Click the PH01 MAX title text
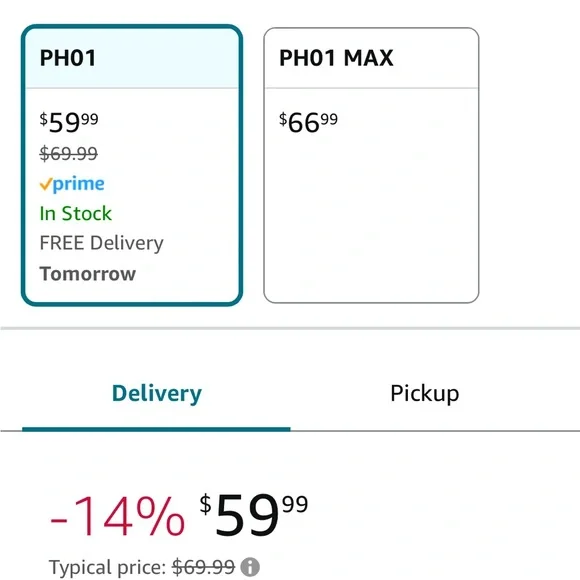This screenshot has height=580, width=580. pyautogui.click(x=336, y=58)
